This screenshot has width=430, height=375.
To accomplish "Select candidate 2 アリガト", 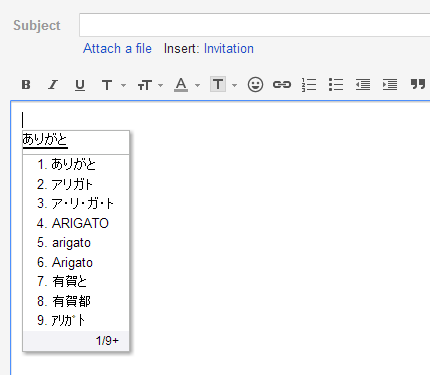I will pyautogui.click(x=76, y=184).
